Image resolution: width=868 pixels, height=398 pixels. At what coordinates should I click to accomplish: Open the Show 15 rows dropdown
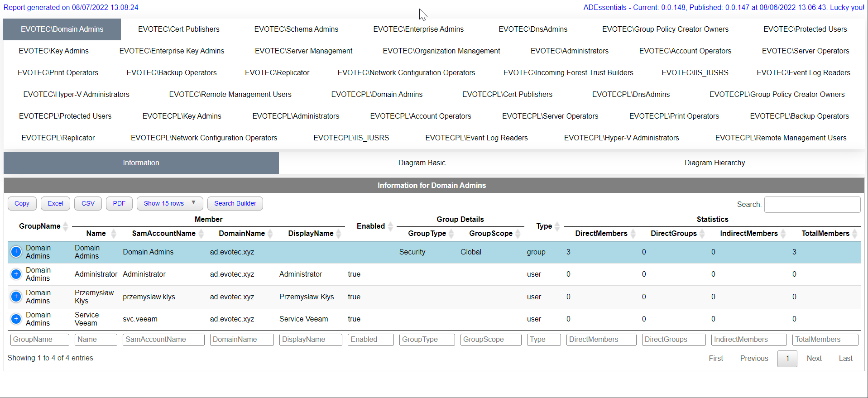tap(169, 203)
